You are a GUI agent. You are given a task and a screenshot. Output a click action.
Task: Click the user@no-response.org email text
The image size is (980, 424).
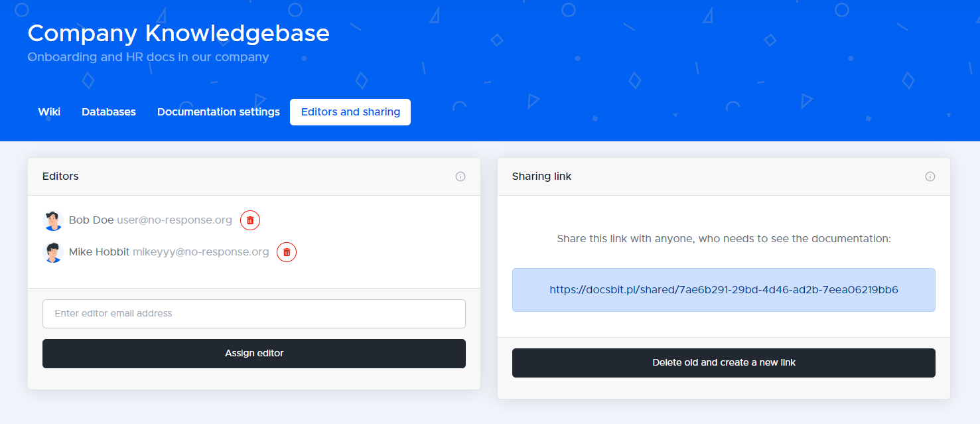point(175,220)
